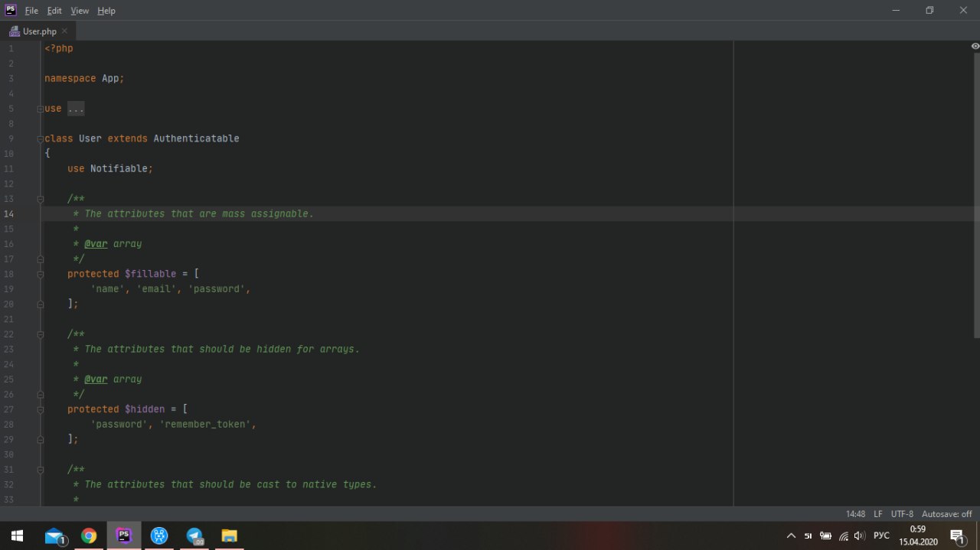Click the battery tray icon

[x=825, y=535]
